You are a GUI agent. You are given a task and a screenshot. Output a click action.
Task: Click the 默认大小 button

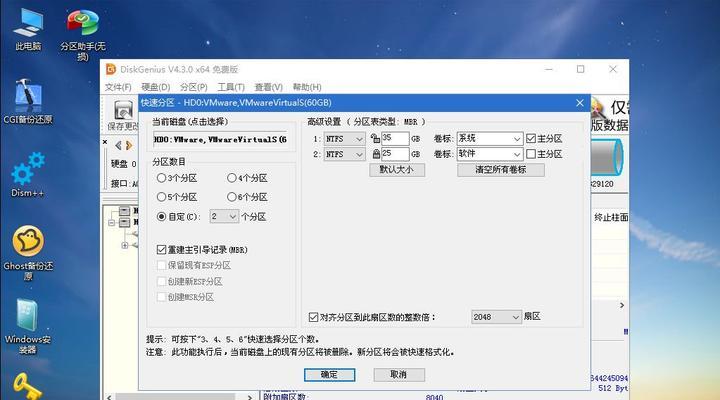[x=397, y=170]
